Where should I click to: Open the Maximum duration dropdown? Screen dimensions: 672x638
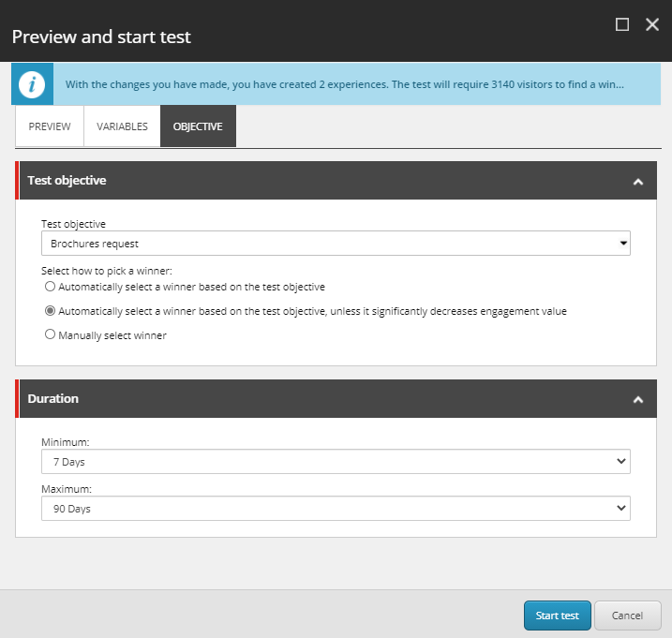coord(336,508)
